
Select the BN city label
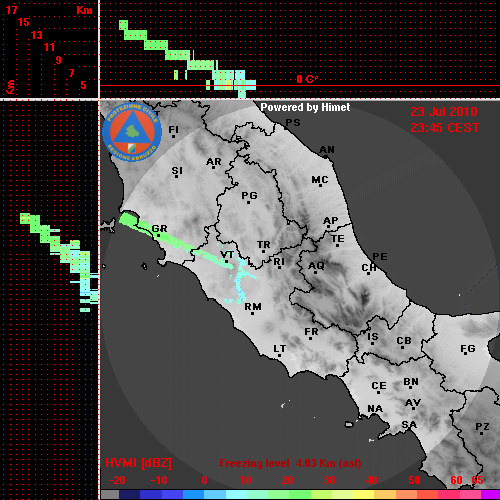[x=411, y=382]
